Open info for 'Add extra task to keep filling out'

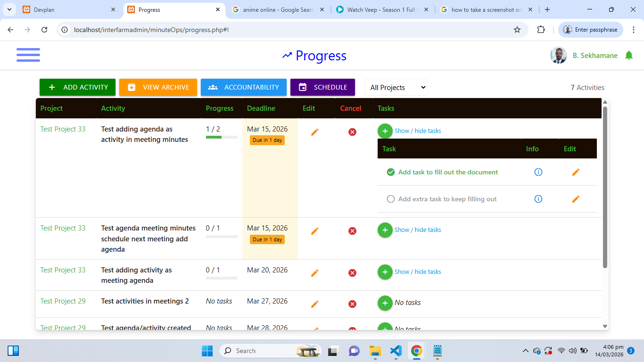click(x=538, y=199)
